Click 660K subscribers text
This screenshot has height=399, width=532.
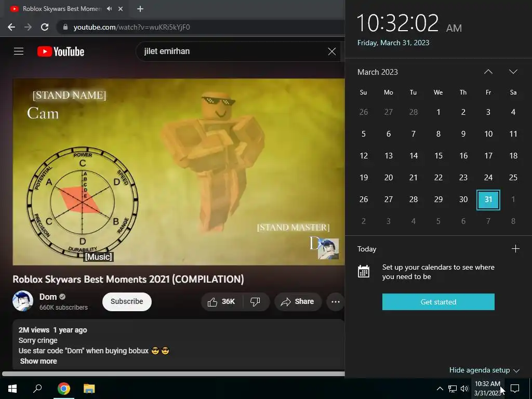63,308
